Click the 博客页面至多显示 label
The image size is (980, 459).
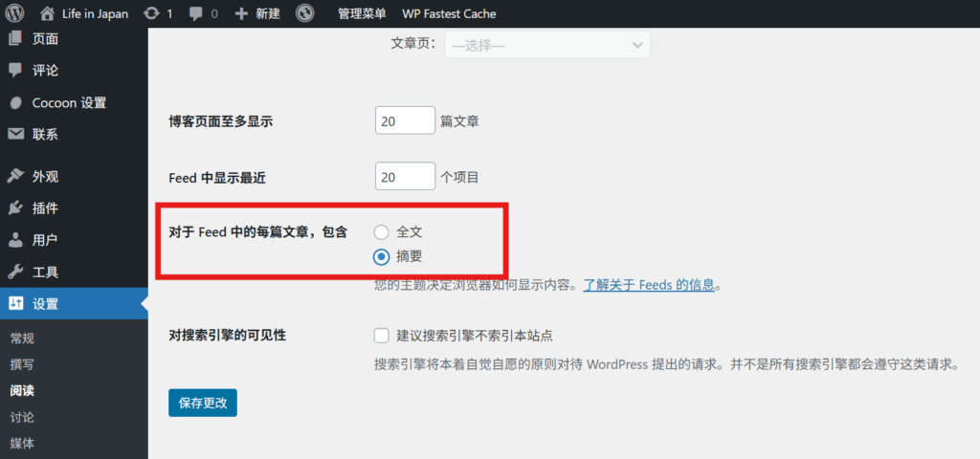tap(221, 121)
